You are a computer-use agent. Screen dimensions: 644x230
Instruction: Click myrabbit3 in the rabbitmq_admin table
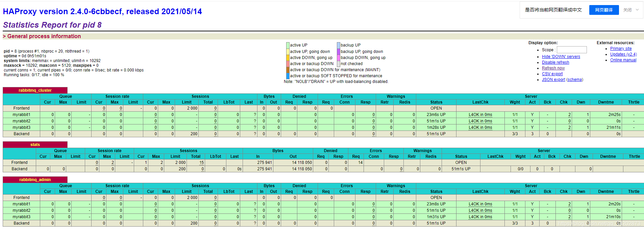(x=21, y=217)
